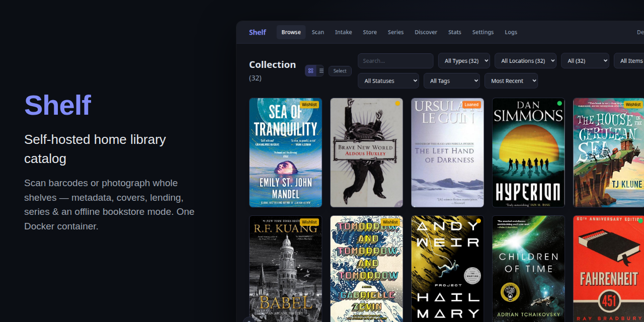The width and height of the screenshot is (644, 322).
Task: Click the collection search field
Action: click(395, 61)
